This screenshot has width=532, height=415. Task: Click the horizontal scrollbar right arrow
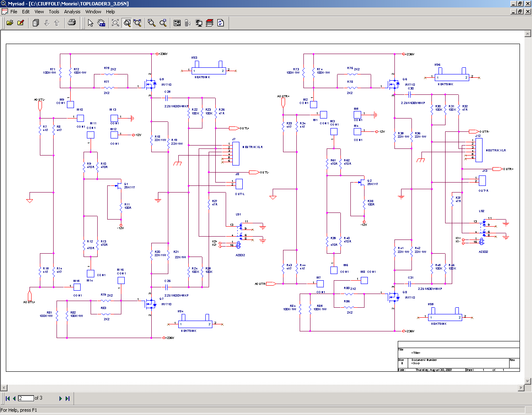click(521, 388)
